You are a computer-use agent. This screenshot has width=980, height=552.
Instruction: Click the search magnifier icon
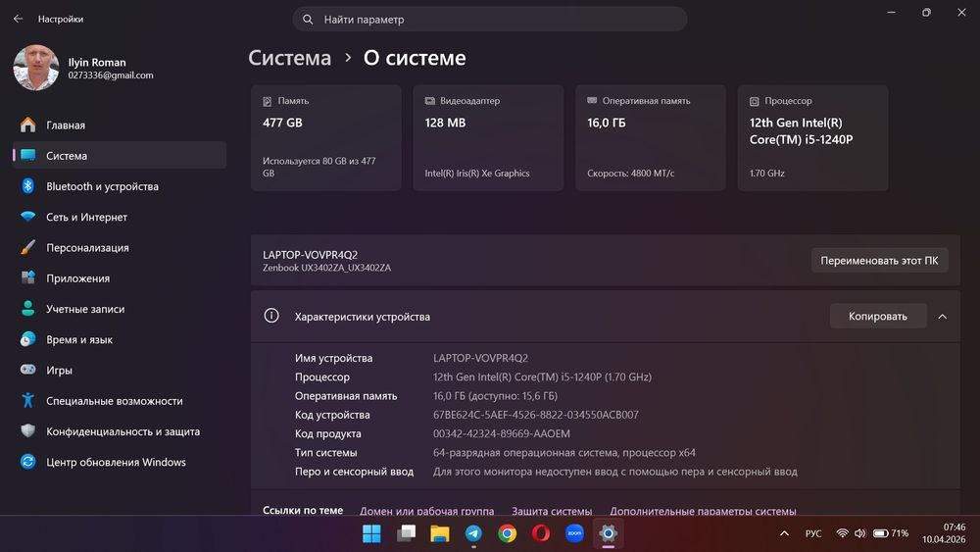[x=308, y=20]
